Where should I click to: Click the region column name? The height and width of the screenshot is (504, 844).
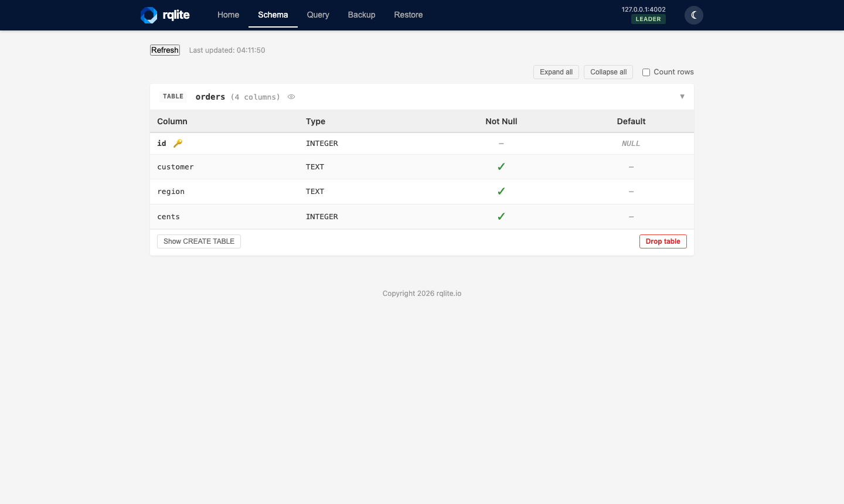click(171, 192)
